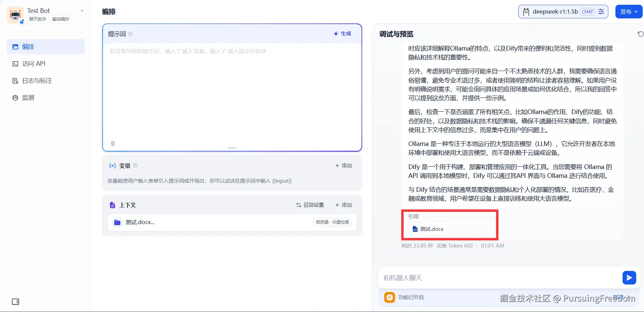Click 添加 in the 变量 section

point(343,166)
